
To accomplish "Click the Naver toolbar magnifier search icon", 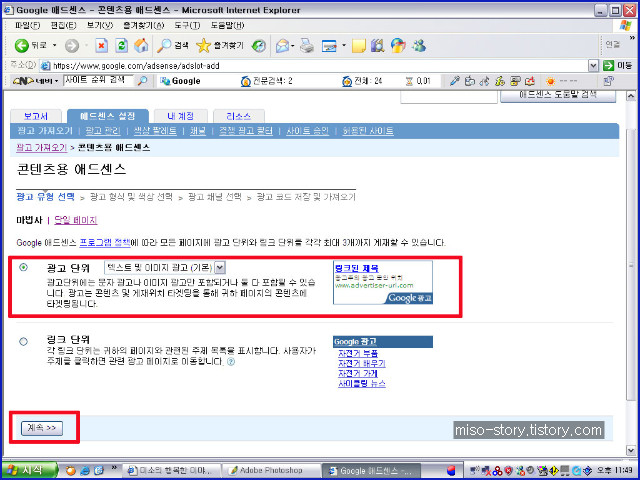I will (x=142, y=81).
